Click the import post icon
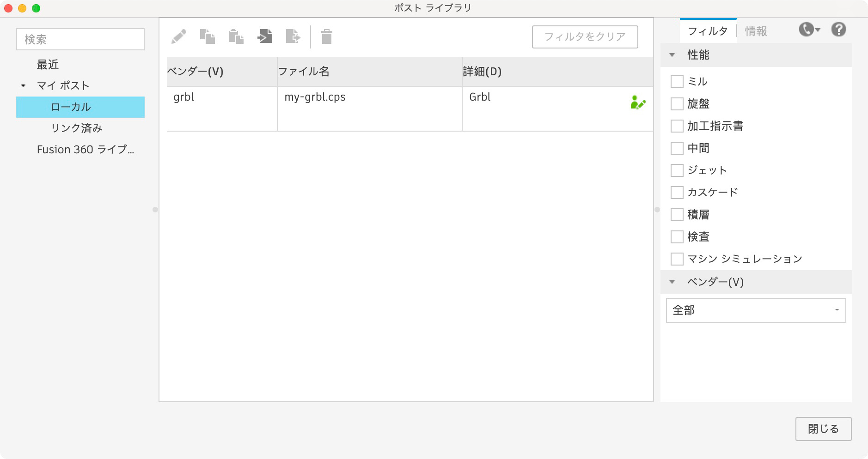The width and height of the screenshot is (868, 459). coord(265,36)
